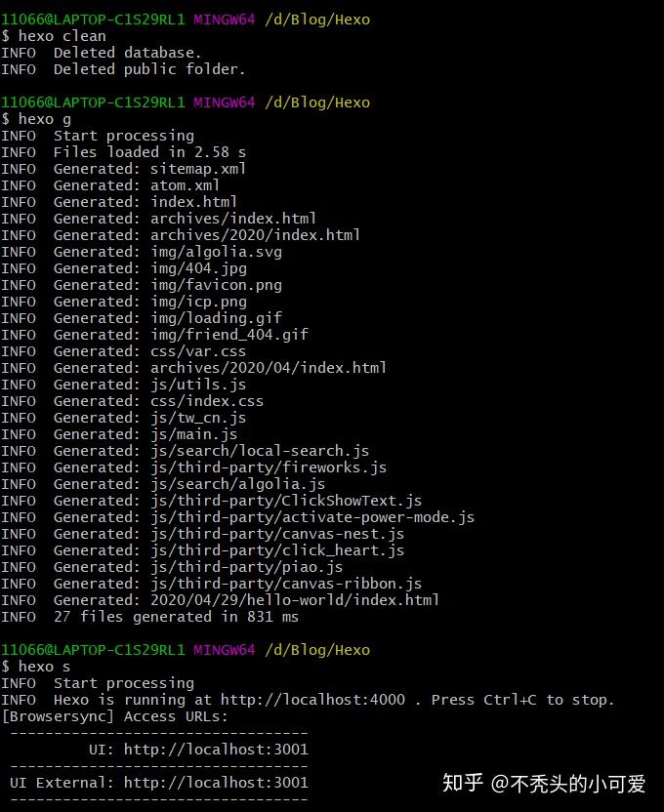Click the "hexo g" command line
The height and width of the screenshot is (812, 664).
click(x=45, y=119)
